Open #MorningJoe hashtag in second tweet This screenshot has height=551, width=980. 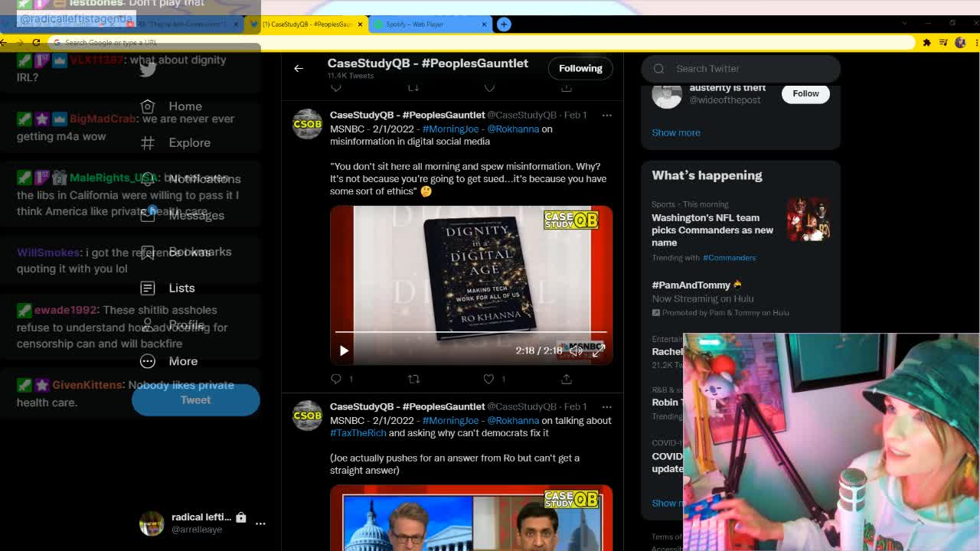(450, 420)
